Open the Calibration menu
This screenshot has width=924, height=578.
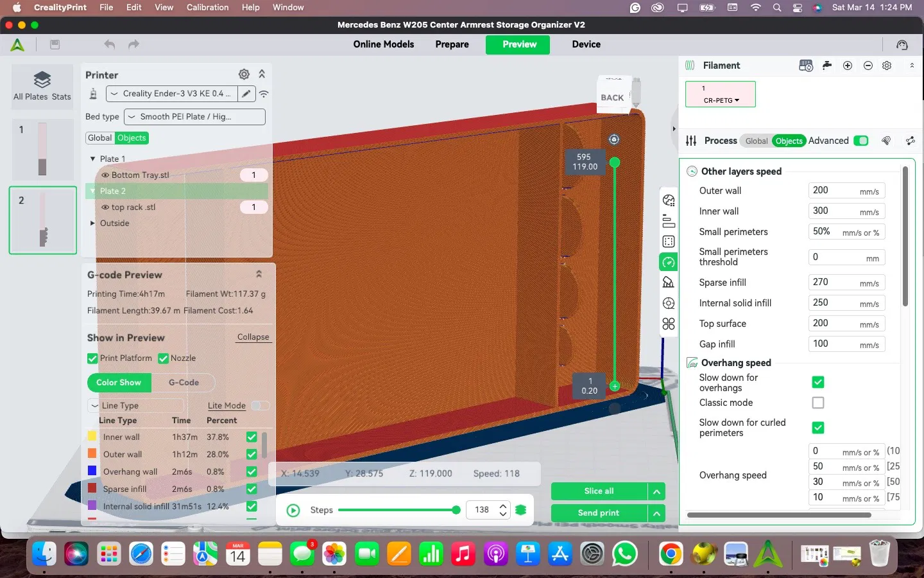(x=207, y=8)
